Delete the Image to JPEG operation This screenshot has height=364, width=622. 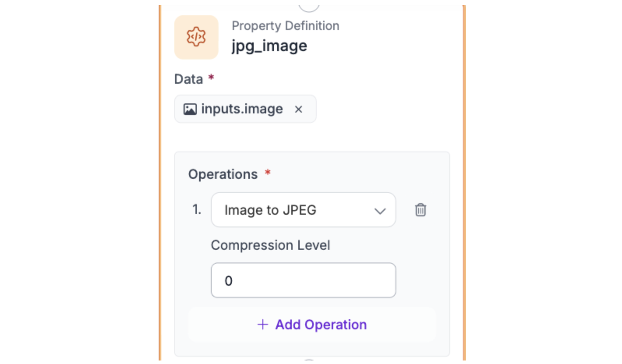420,210
